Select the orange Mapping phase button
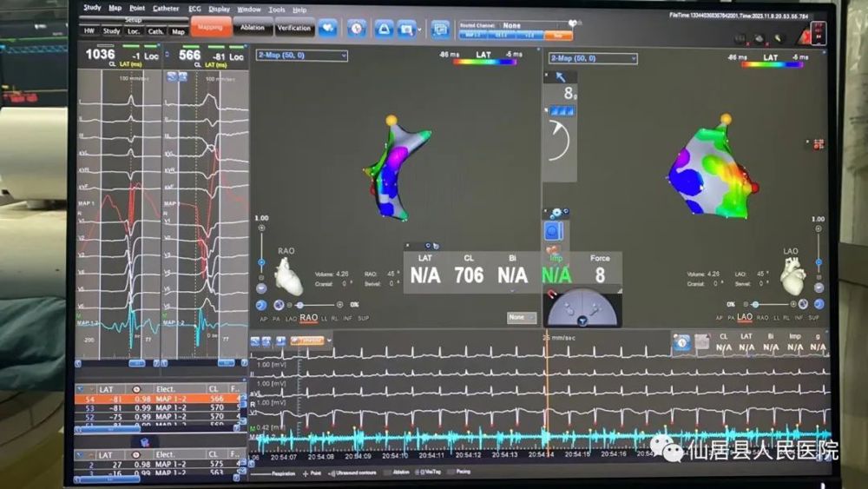Image resolution: width=868 pixels, height=489 pixels. (210, 27)
